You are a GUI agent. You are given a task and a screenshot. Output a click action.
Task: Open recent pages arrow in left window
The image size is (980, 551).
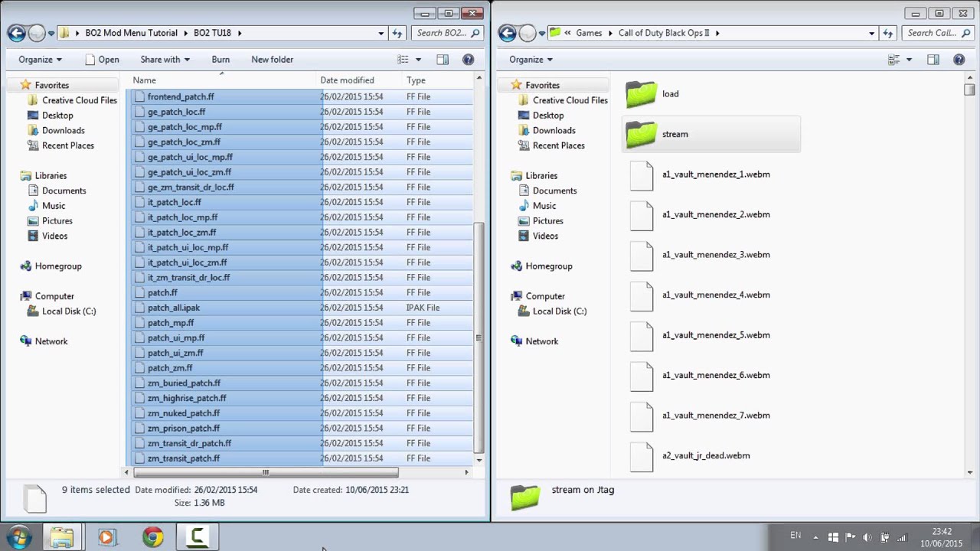point(51,33)
